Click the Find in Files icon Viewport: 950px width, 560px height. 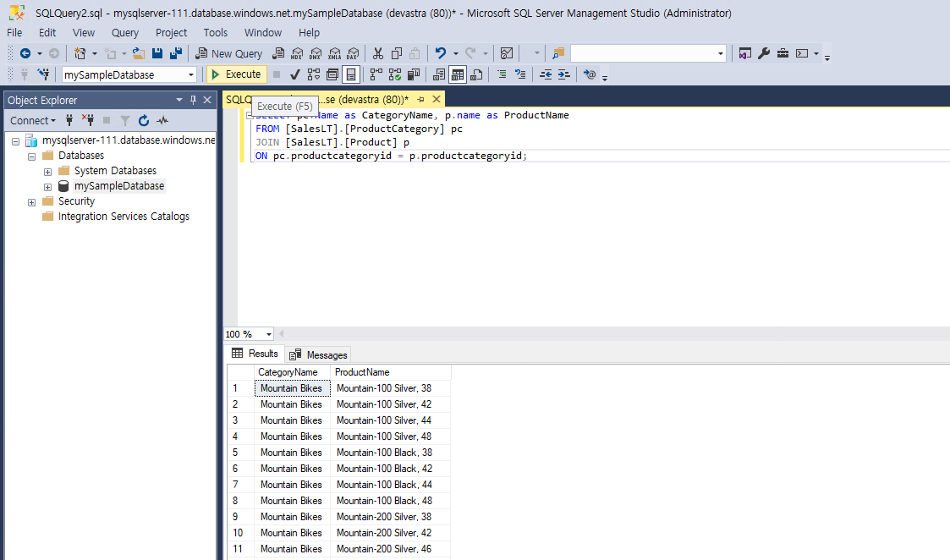[558, 53]
